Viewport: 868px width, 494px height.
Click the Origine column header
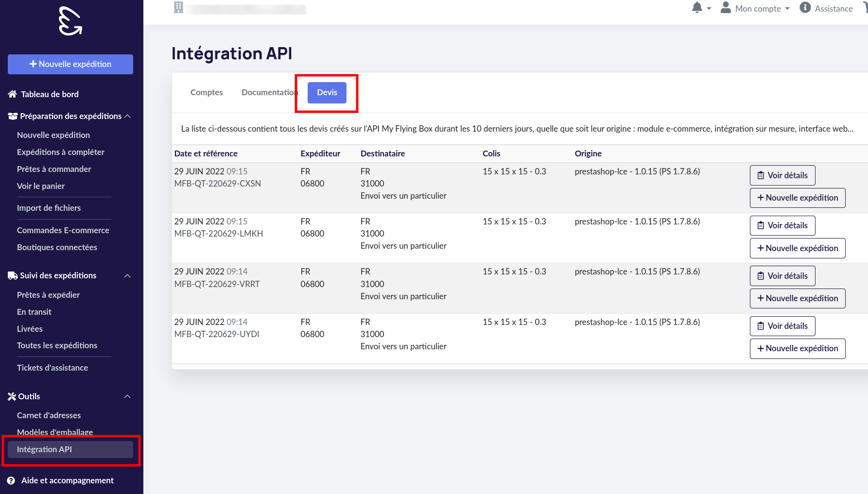(588, 153)
